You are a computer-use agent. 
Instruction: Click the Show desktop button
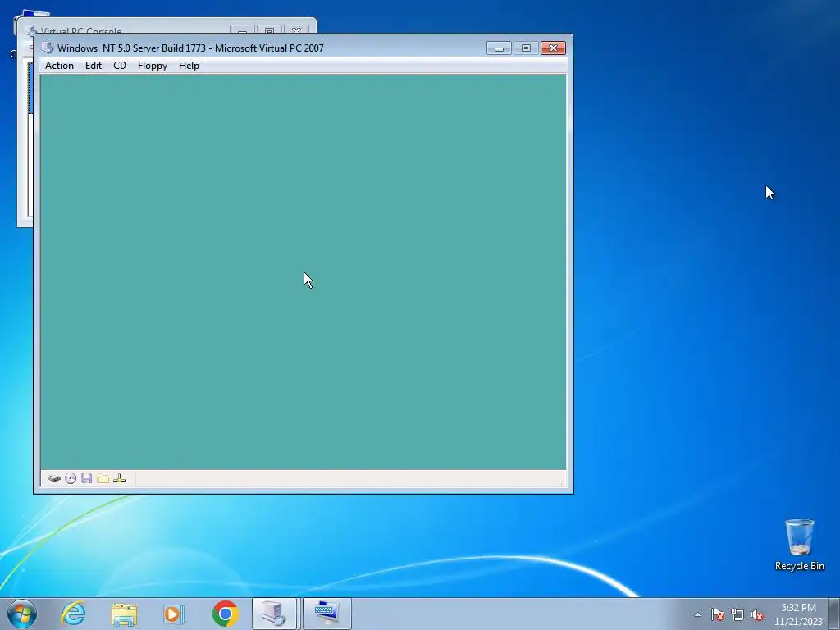click(x=834, y=614)
